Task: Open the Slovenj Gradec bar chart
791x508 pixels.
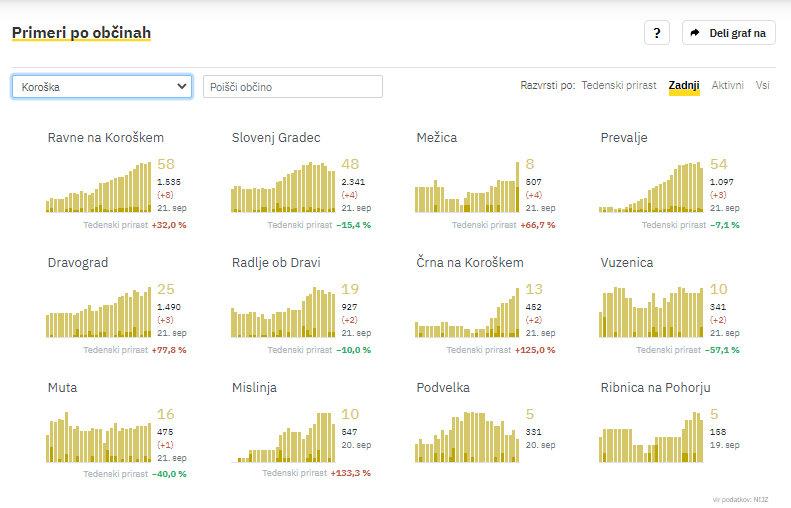Action: 284,187
